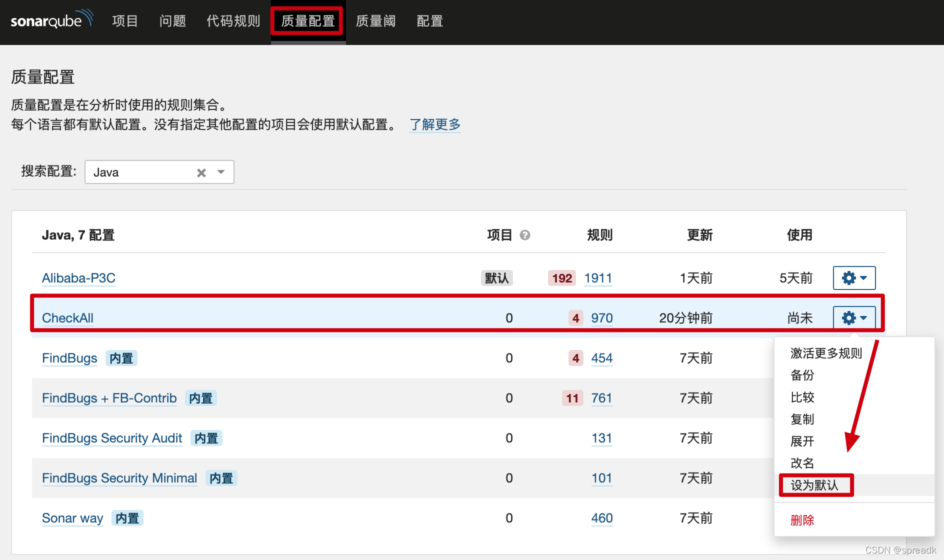Click the 内置 badge next to FindBugs
Screen dimensions: 944x560
pyautogui.click(x=121, y=358)
